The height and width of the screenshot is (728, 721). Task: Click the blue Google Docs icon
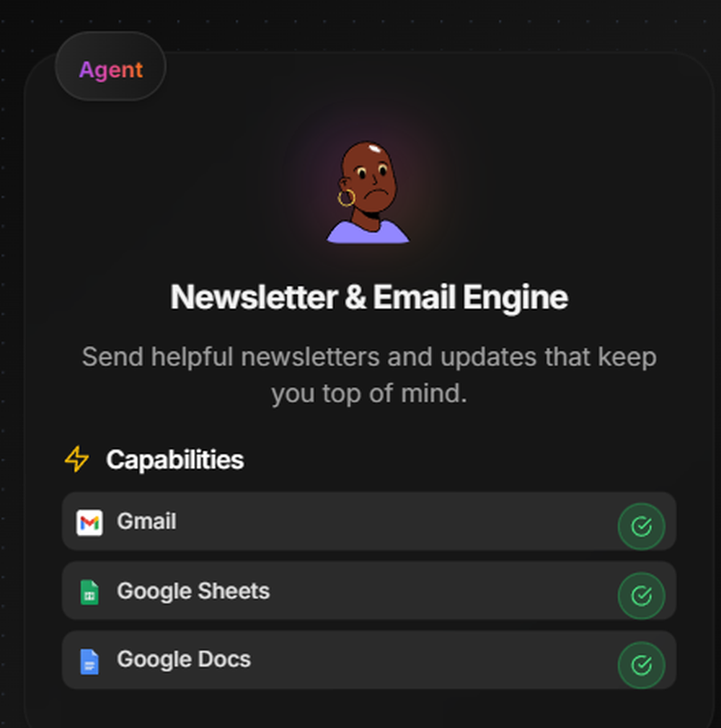point(89,661)
